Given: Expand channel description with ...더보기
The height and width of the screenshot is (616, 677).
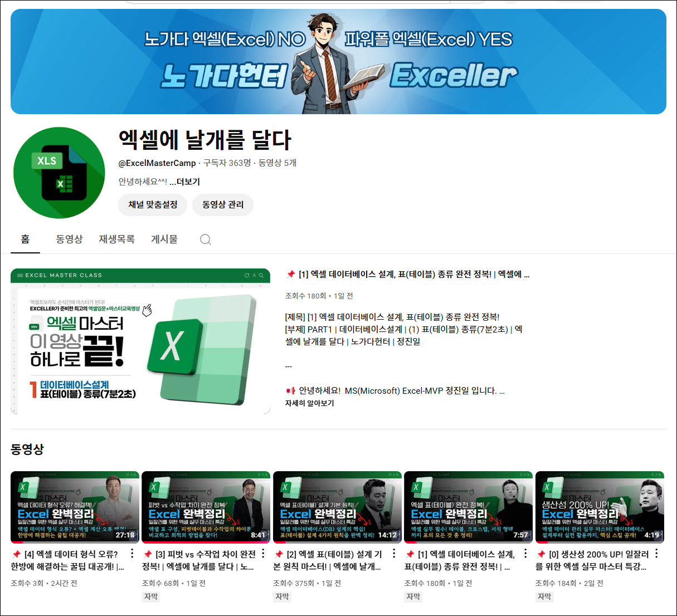Looking at the screenshot, I should [x=184, y=182].
